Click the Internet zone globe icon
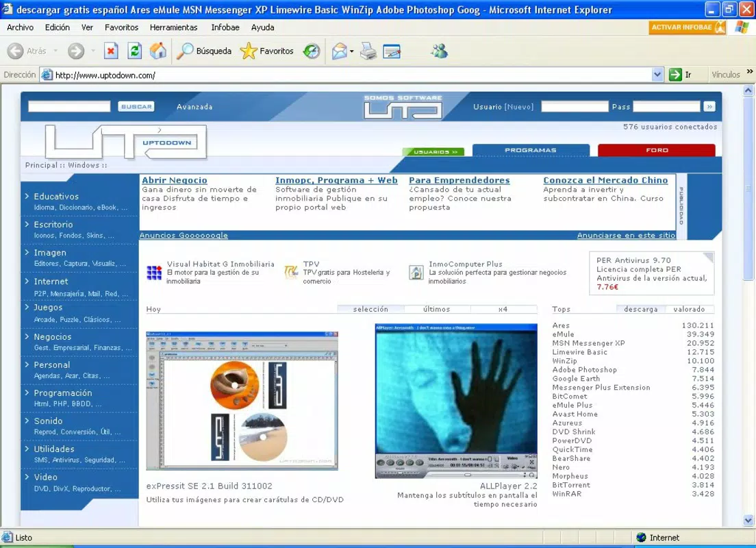Screen dimensions: 756x548 click(641, 538)
